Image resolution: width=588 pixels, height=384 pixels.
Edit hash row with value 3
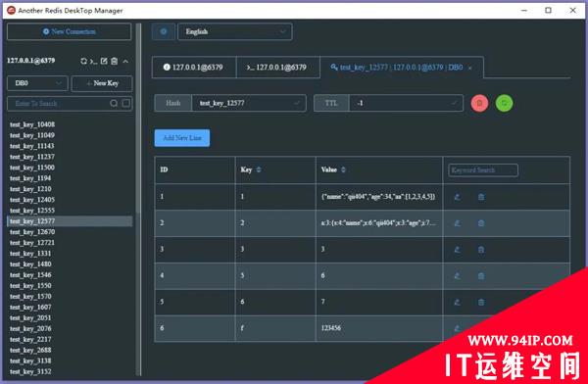click(457, 250)
